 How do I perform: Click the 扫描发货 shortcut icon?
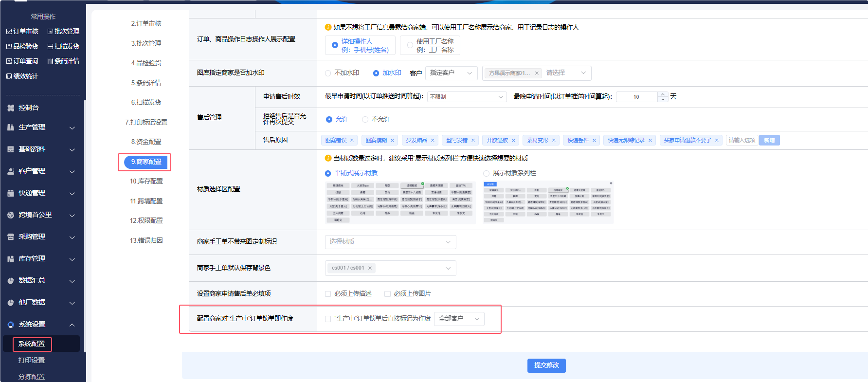tap(50, 47)
